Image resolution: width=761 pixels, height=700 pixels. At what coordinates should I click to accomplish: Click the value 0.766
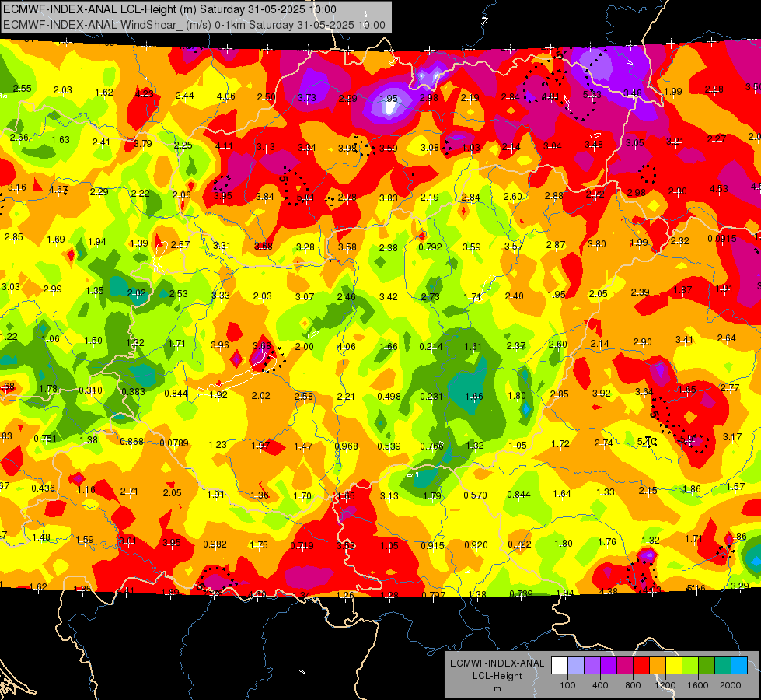tap(432, 446)
